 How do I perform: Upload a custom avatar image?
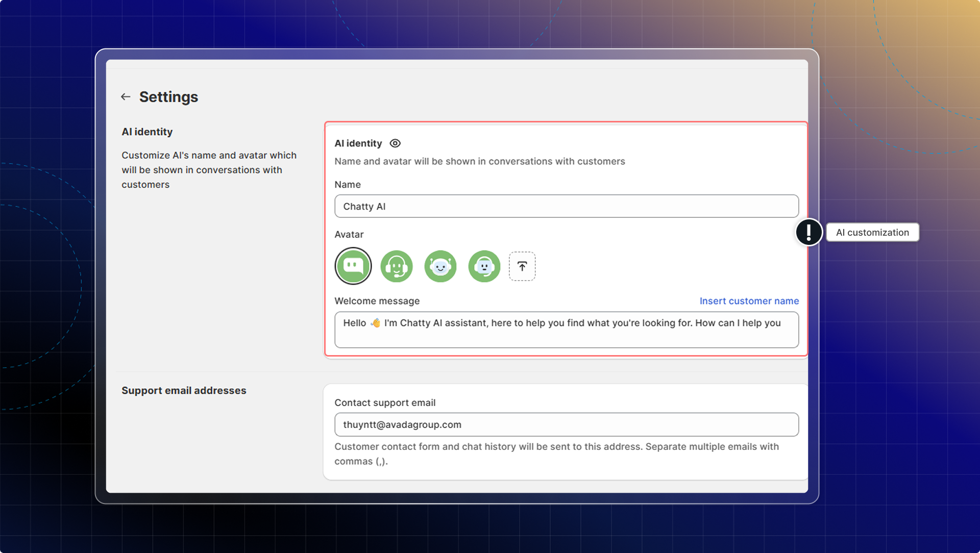(522, 266)
